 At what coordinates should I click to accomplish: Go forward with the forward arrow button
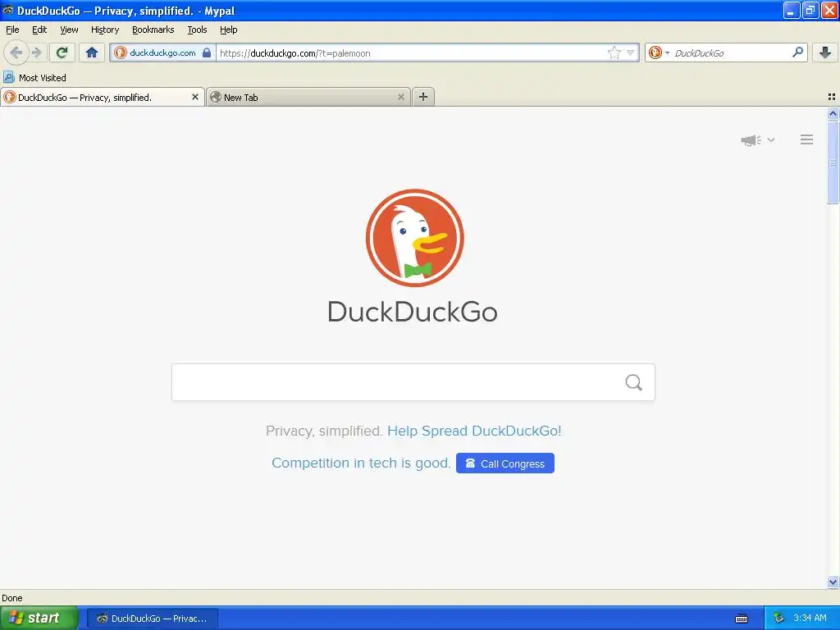coord(37,52)
